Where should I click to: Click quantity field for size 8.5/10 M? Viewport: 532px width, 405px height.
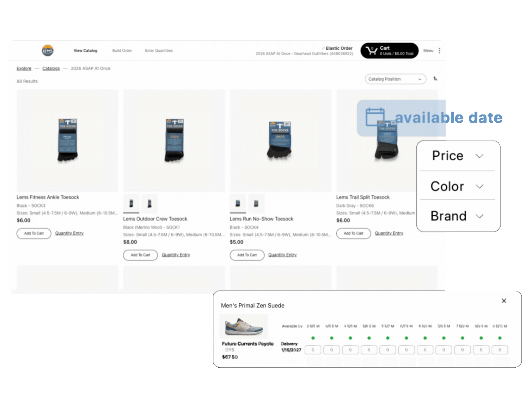tap(500, 350)
